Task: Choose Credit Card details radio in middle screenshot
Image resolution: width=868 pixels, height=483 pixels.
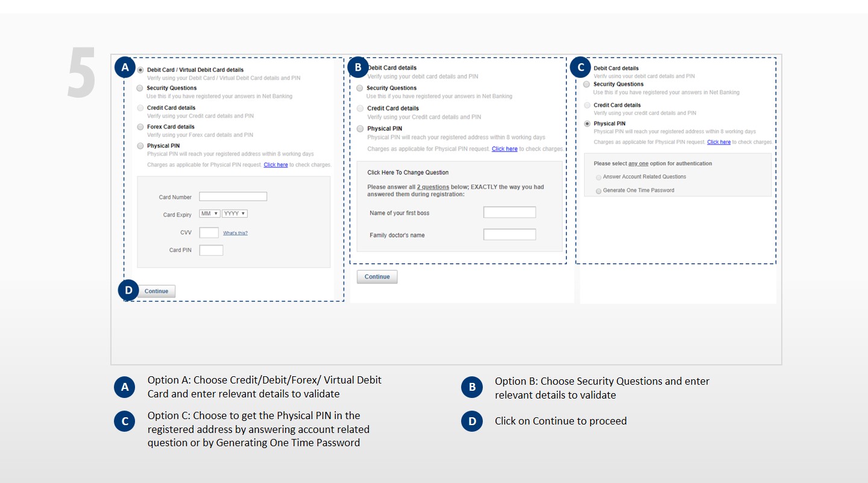Action: [360, 109]
